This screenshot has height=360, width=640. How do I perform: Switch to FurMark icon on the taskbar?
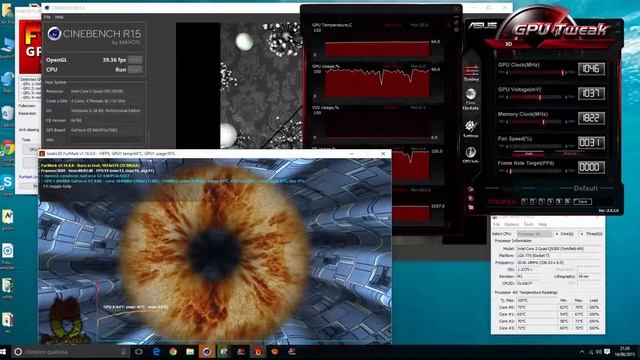pos(258,352)
